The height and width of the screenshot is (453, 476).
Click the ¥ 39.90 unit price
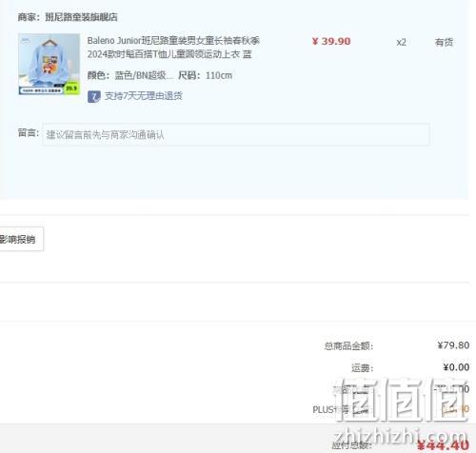point(331,41)
